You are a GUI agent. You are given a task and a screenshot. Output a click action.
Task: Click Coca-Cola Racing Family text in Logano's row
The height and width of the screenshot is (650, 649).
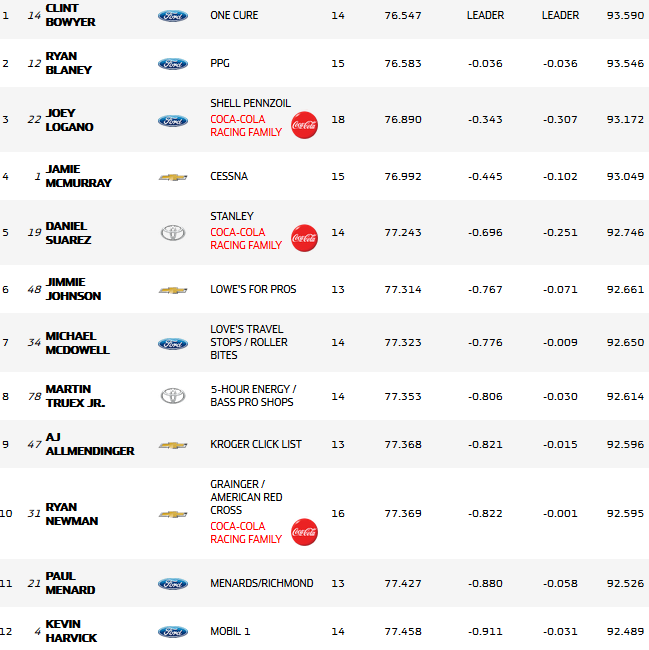point(246,125)
